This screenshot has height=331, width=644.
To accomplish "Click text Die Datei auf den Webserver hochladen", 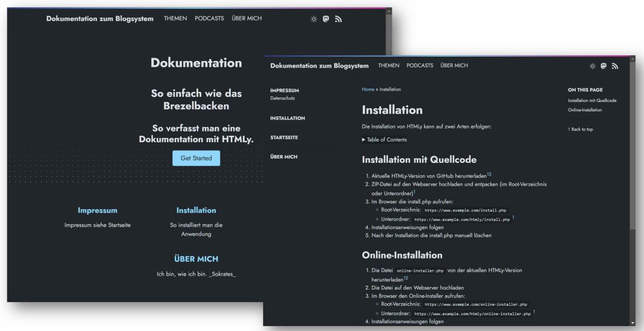I will pos(418,288).
